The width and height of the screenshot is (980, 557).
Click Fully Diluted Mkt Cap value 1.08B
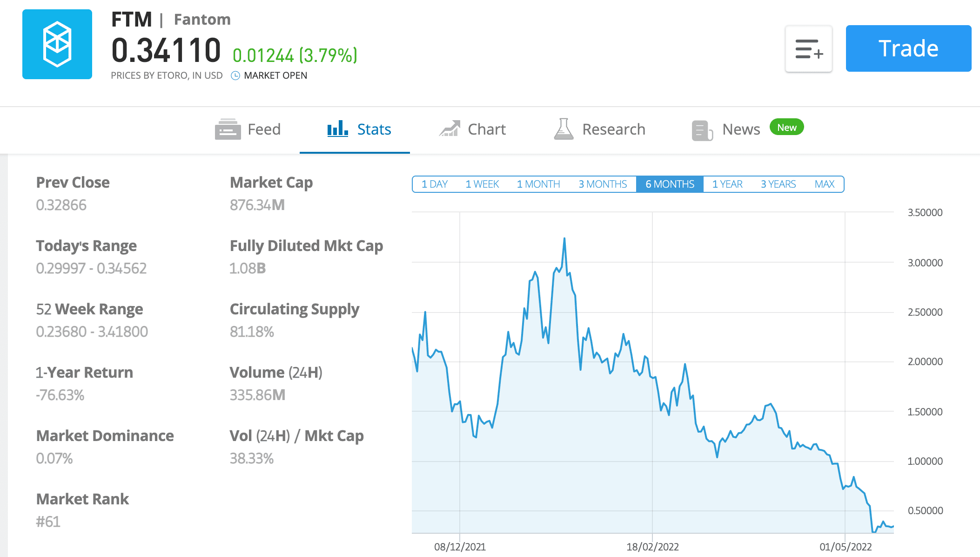[x=248, y=268]
